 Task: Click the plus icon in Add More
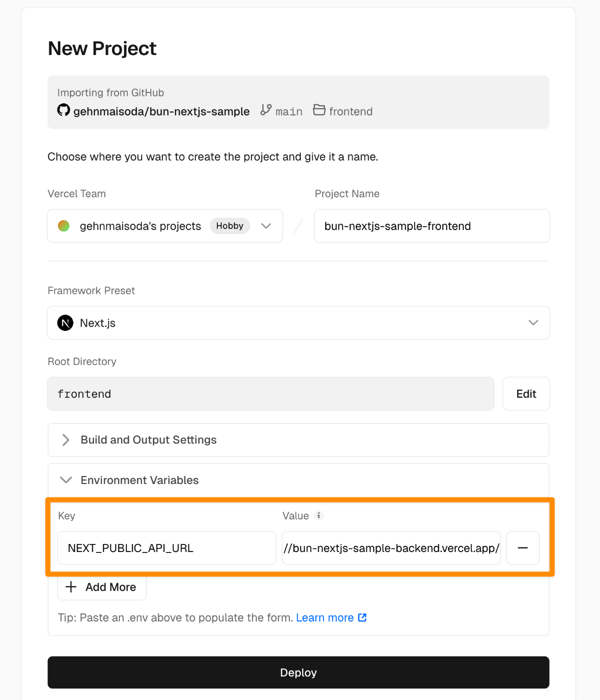coord(71,587)
